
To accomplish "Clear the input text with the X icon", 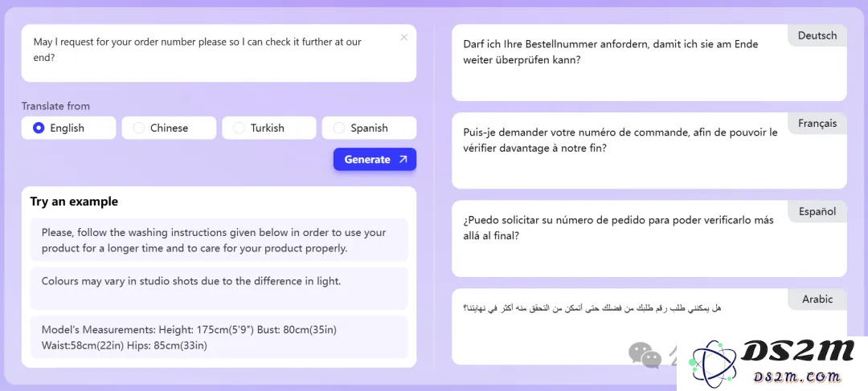I will coord(404,38).
